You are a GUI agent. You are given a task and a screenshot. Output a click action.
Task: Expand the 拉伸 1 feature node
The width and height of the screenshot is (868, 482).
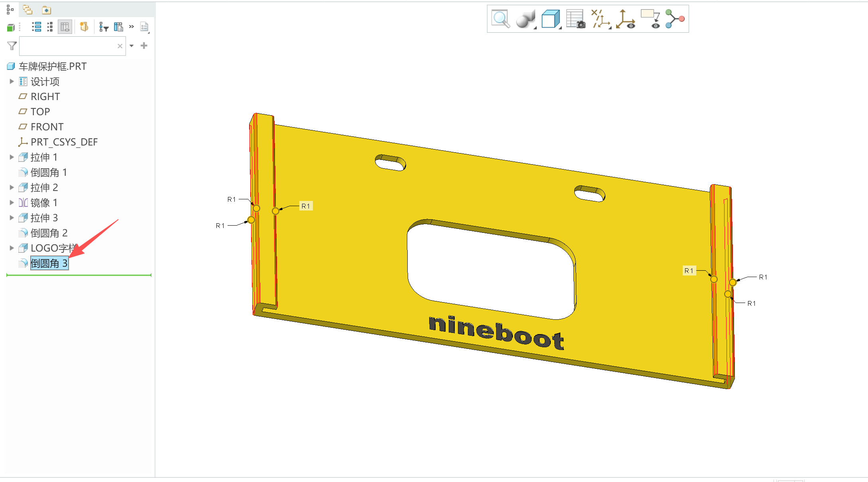(x=12, y=157)
